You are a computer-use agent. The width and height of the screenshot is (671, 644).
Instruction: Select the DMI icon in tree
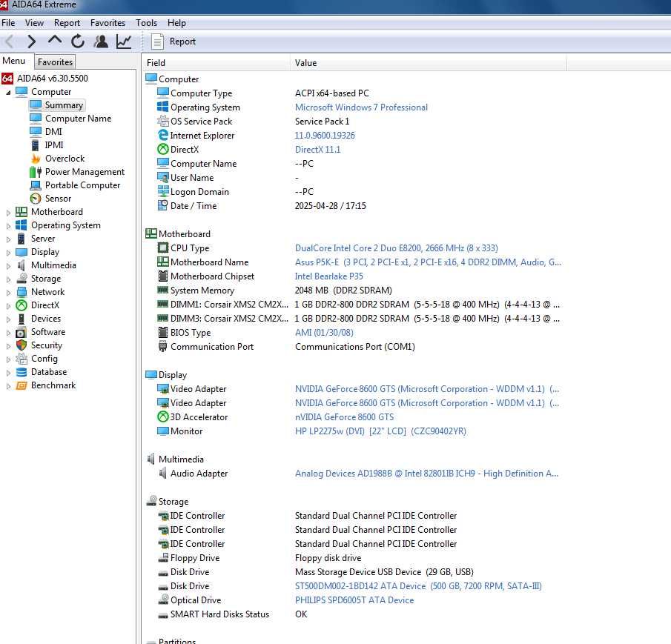tap(36, 131)
